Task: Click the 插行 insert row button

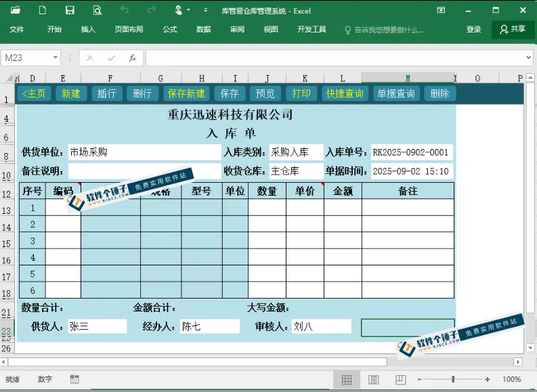Action: pyautogui.click(x=106, y=93)
